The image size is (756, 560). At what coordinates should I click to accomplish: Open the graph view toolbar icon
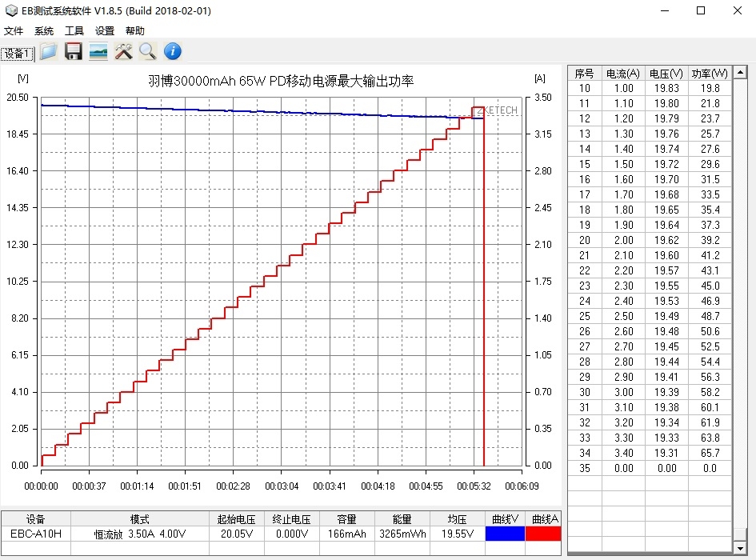pos(98,52)
